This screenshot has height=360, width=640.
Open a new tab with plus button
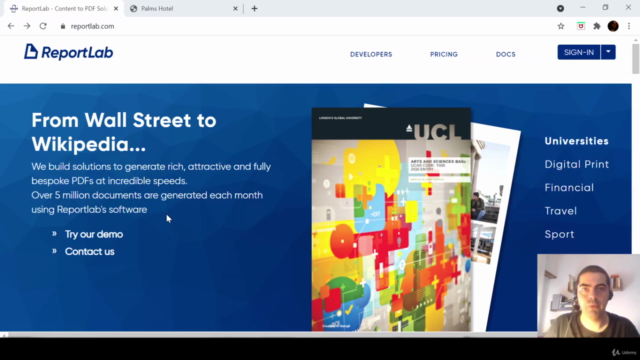[x=254, y=9]
